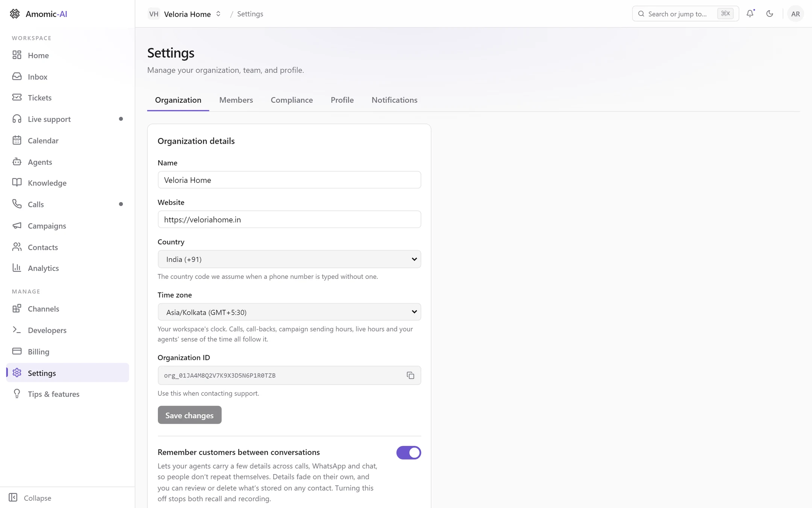The image size is (812, 508).
Task: Collapse the sidebar using Collapse icon
Action: (13, 497)
